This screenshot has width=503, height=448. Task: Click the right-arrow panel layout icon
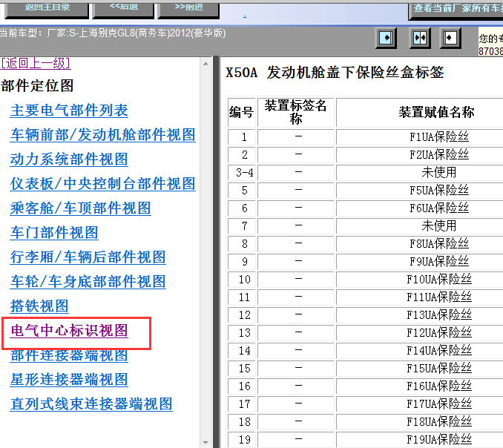point(386,38)
